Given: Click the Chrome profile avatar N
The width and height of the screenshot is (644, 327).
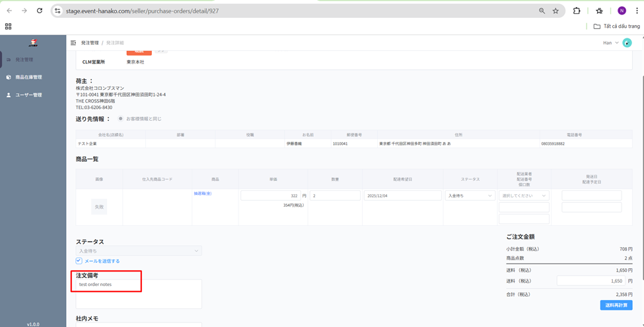Looking at the screenshot, I should (622, 11).
